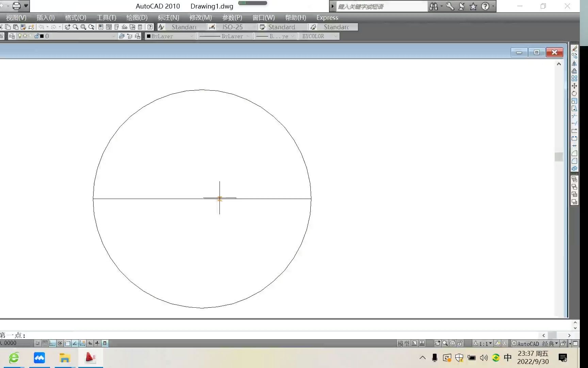588x368 pixels.
Task: Open the 格式(O) menu
Action: coord(76,17)
